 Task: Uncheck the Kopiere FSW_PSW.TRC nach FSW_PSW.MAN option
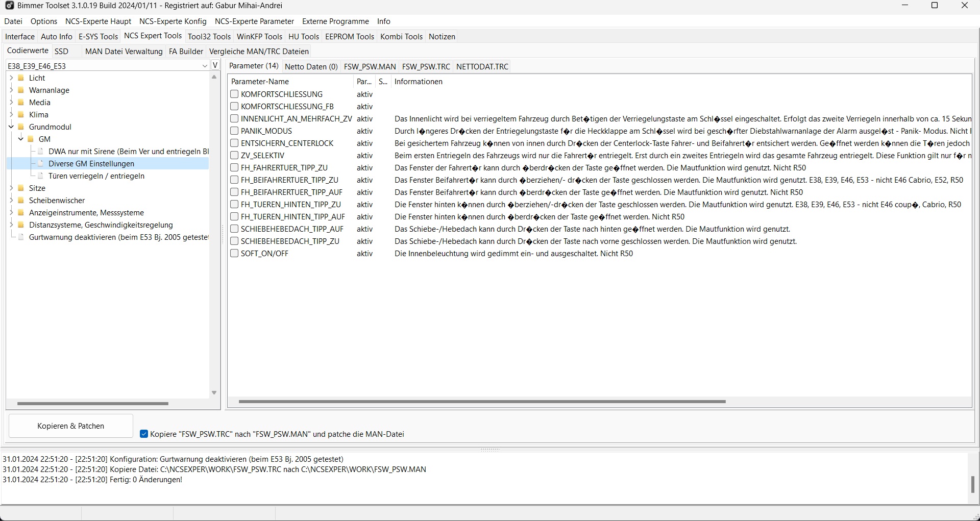(x=144, y=434)
